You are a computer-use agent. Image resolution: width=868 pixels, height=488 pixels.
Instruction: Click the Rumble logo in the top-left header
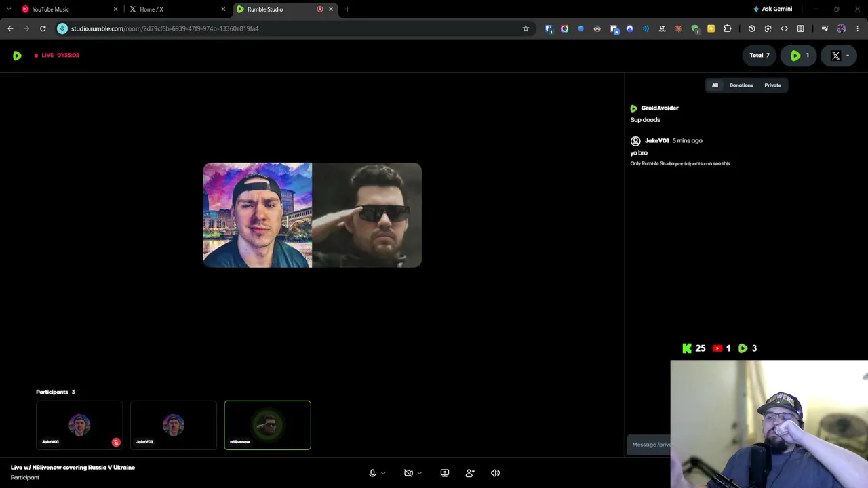(17, 56)
